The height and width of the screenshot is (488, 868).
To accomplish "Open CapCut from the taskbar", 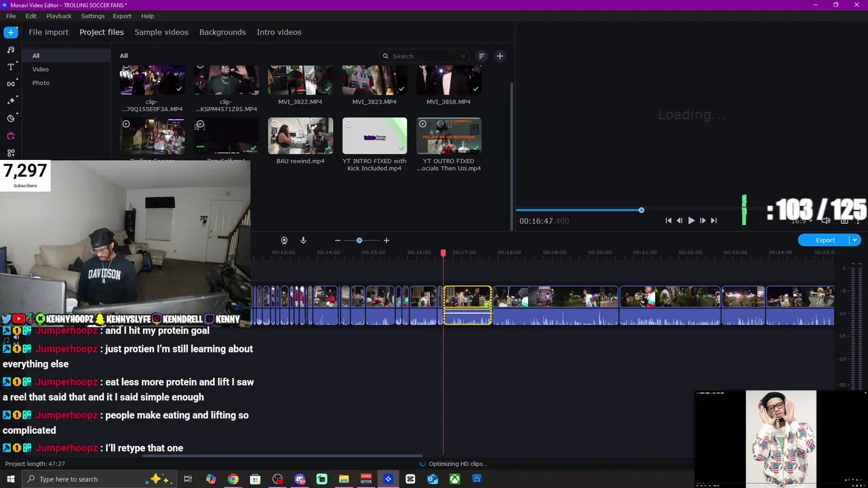I will tap(410, 479).
